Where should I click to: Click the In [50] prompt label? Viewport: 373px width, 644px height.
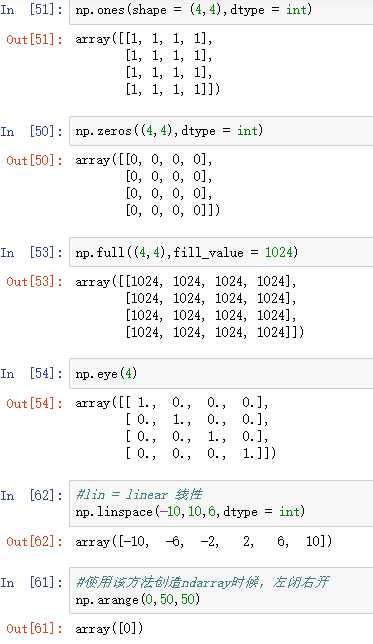click(x=32, y=131)
